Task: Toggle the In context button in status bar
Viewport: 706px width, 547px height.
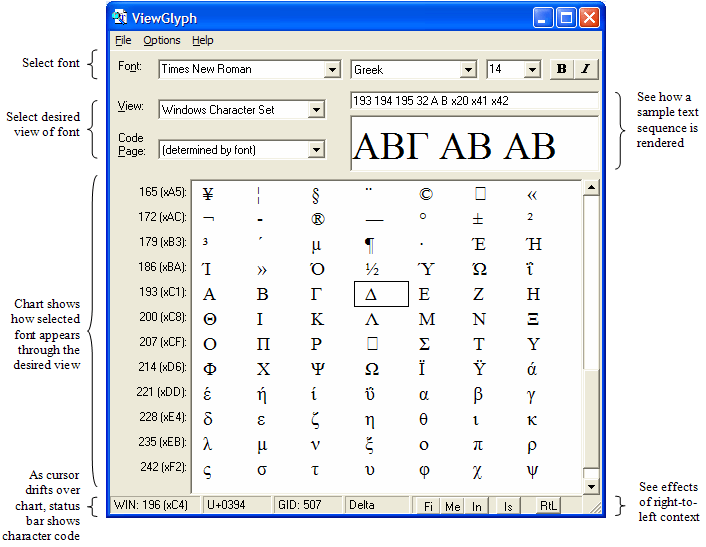Action: point(476,506)
